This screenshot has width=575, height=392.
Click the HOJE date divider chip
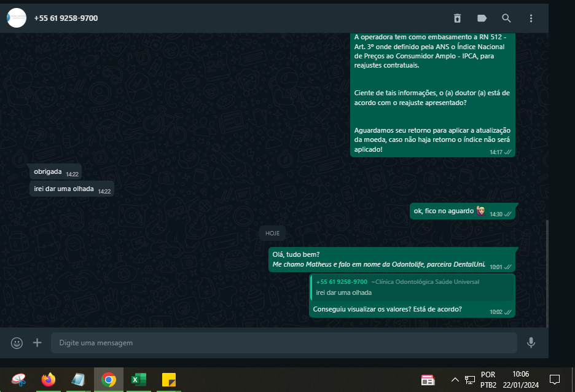coord(273,233)
